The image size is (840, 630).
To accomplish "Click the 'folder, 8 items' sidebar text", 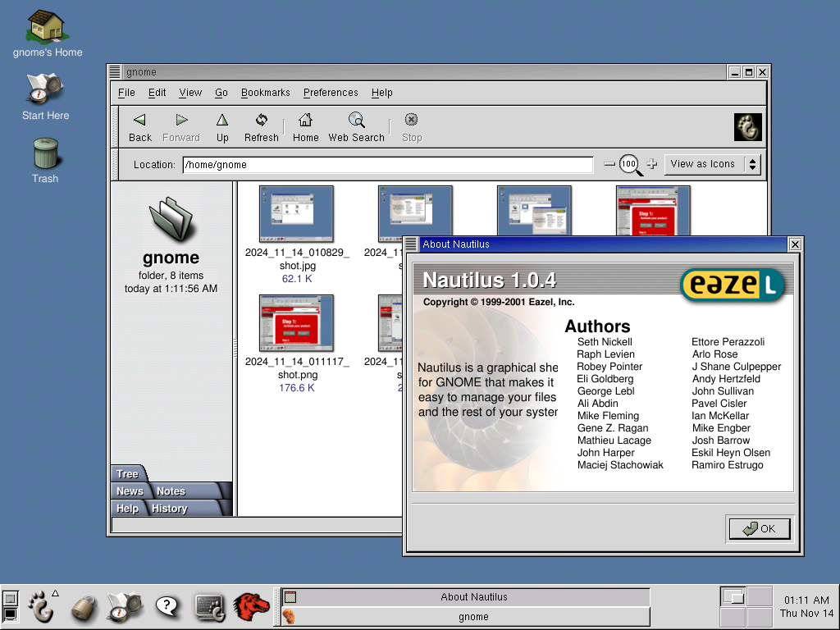I will point(171,276).
